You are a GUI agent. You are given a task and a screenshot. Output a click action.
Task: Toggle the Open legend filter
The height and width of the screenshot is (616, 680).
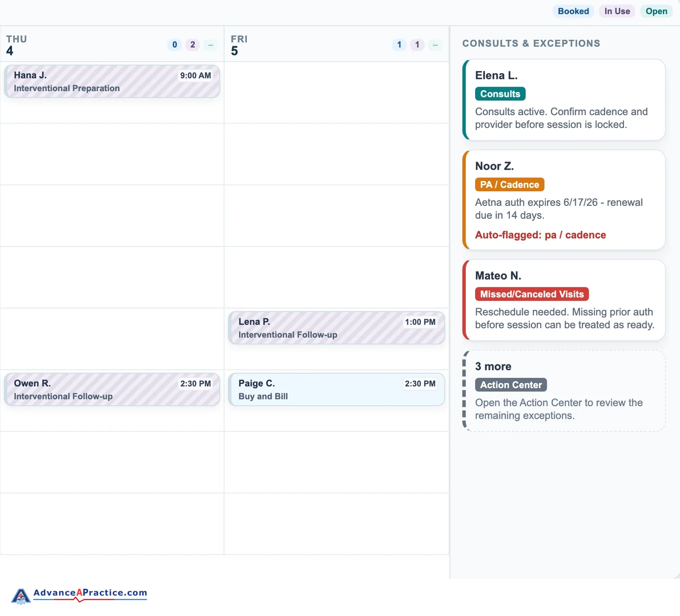[x=656, y=11]
